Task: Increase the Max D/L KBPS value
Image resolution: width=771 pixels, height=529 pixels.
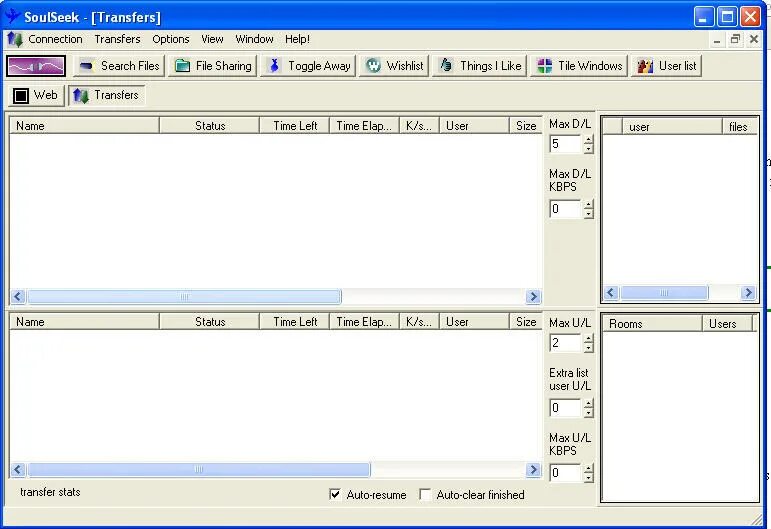Action: pyautogui.click(x=588, y=205)
